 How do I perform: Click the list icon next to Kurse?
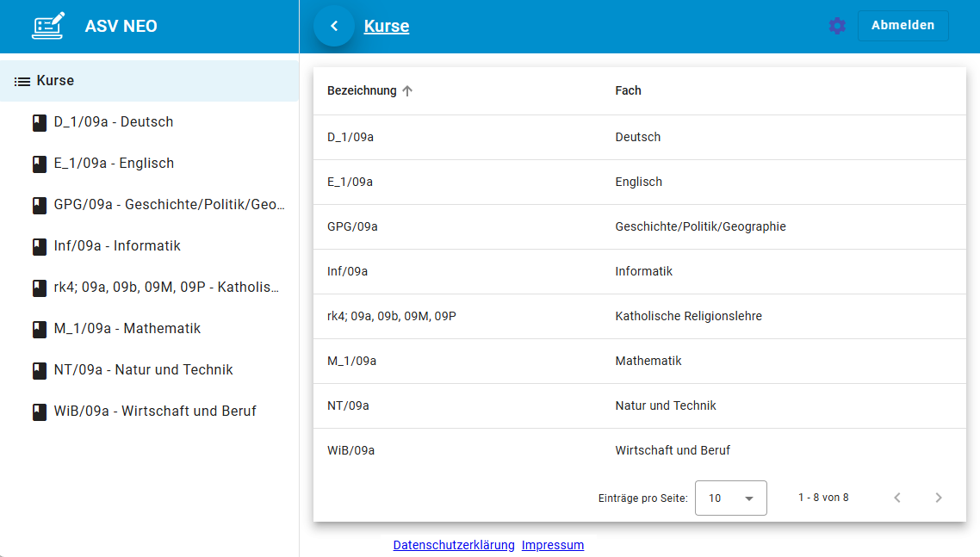22,81
